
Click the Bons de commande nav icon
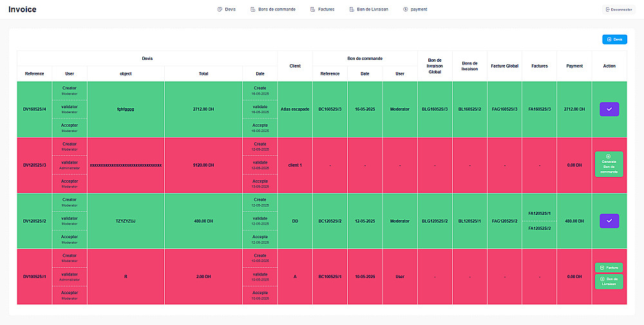(x=252, y=10)
